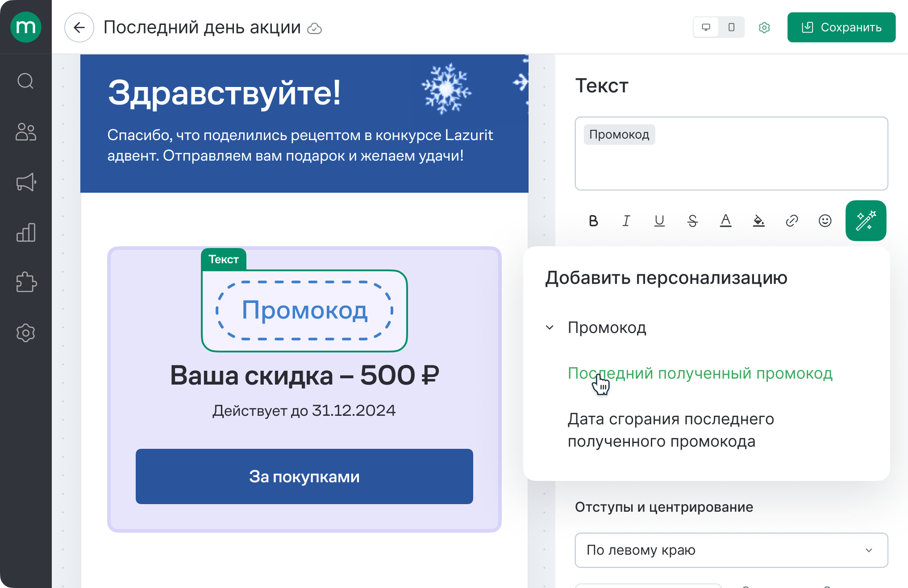Open email settings gear in header

tap(764, 28)
